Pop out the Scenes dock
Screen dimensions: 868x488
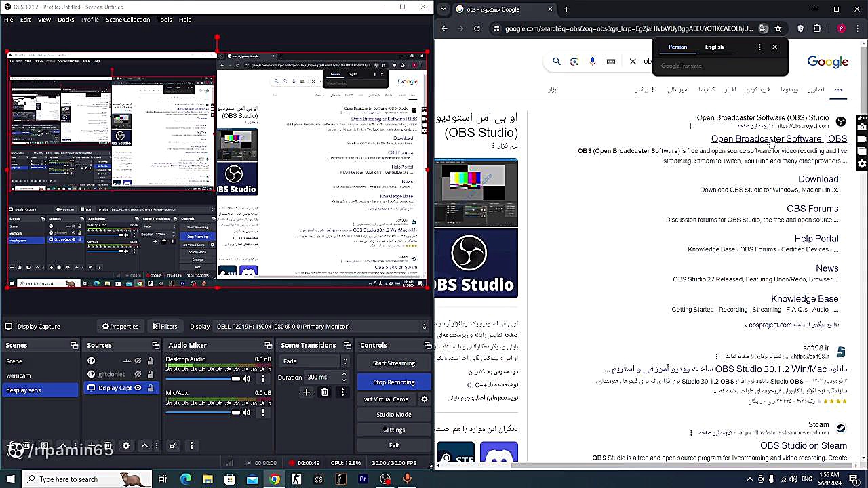75,345
